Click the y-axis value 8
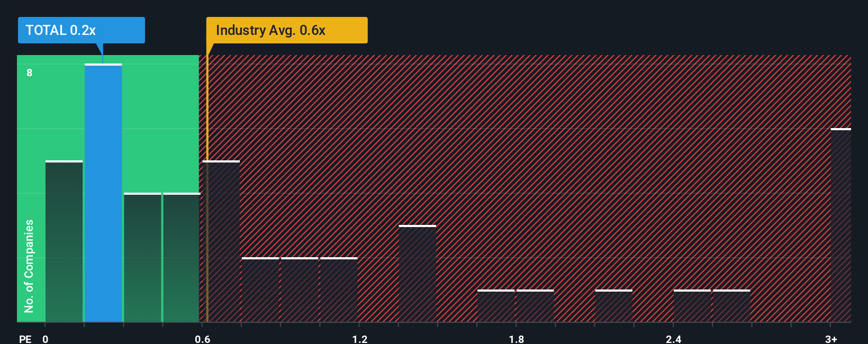This screenshot has height=344, width=868. click(30, 73)
